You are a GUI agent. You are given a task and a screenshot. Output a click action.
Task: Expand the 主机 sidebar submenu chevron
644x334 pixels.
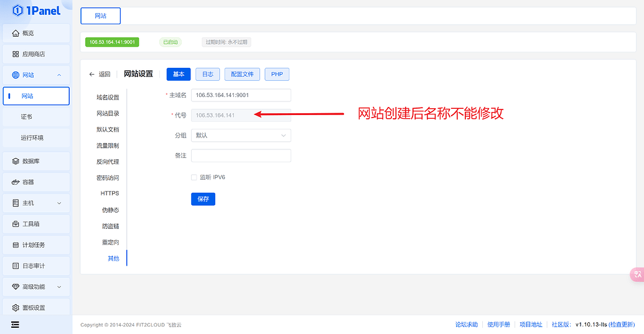59,203
